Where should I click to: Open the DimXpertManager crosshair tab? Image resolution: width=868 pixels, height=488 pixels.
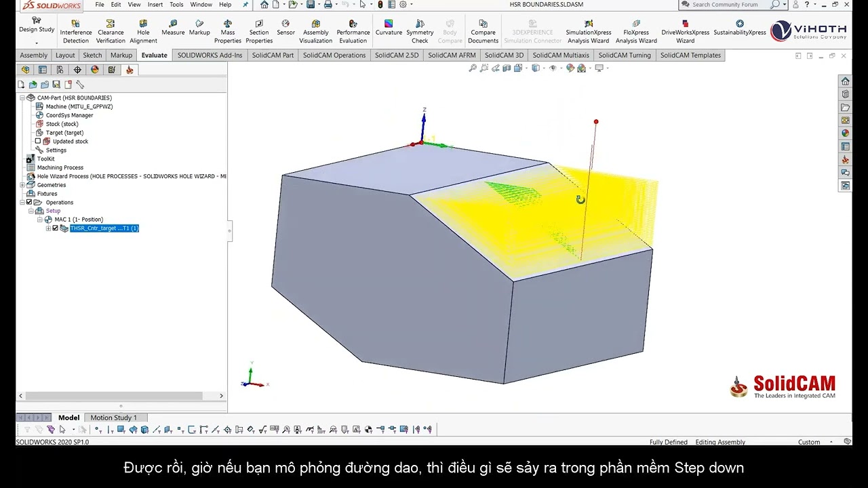pyautogui.click(x=77, y=69)
